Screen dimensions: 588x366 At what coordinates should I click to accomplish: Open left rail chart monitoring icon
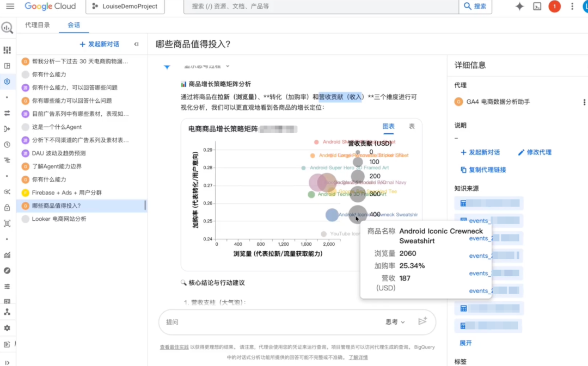[7, 255]
